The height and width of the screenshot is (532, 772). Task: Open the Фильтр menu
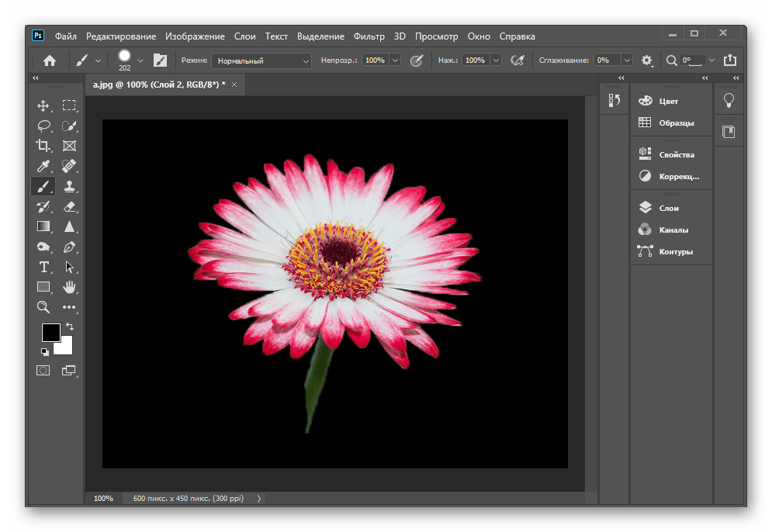[369, 36]
